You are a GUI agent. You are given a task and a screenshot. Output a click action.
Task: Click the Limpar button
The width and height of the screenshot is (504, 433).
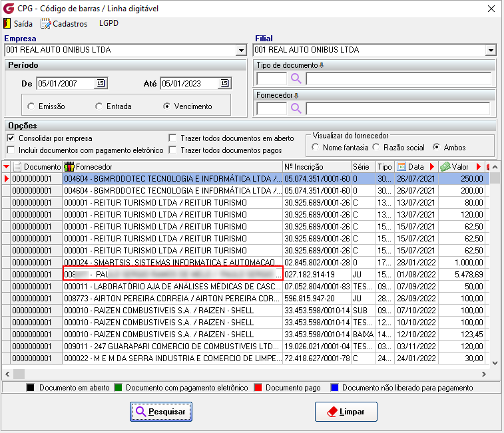(x=346, y=412)
